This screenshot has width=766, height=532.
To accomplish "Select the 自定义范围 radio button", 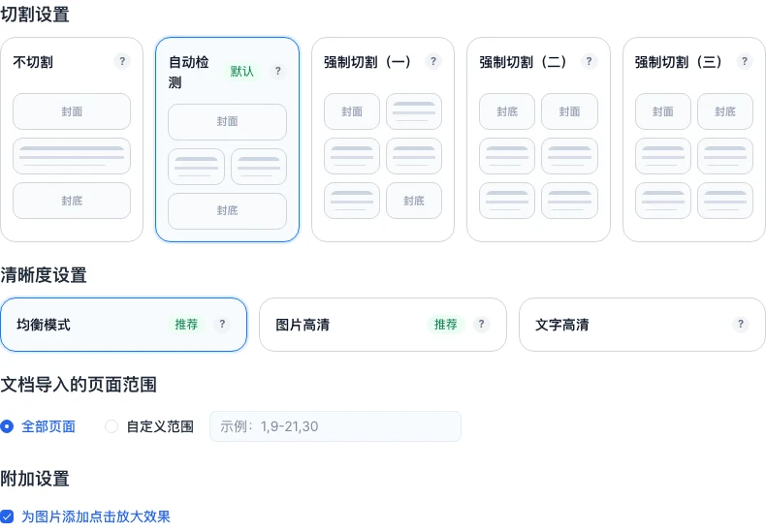I will pyautogui.click(x=112, y=426).
